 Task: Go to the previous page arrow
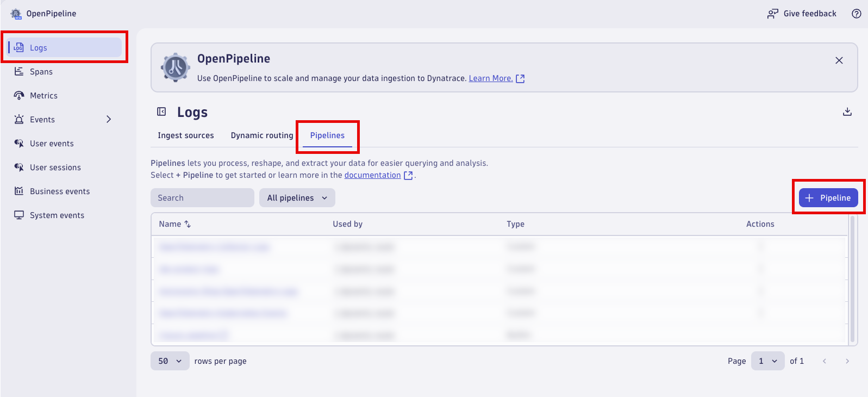point(825,361)
